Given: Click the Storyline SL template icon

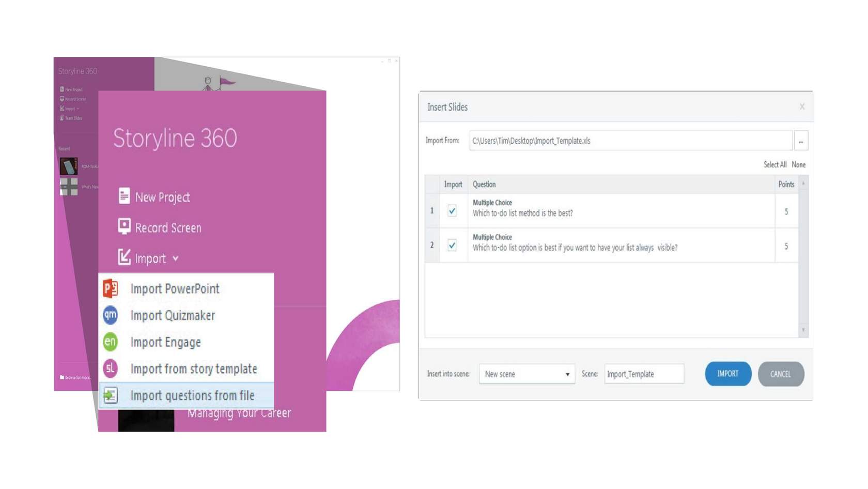Looking at the screenshot, I should coord(110,368).
